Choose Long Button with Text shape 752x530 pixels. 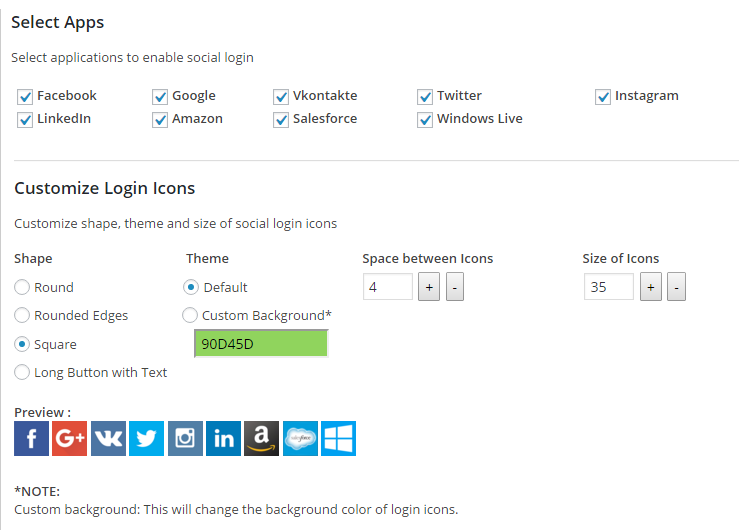click(x=22, y=373)
